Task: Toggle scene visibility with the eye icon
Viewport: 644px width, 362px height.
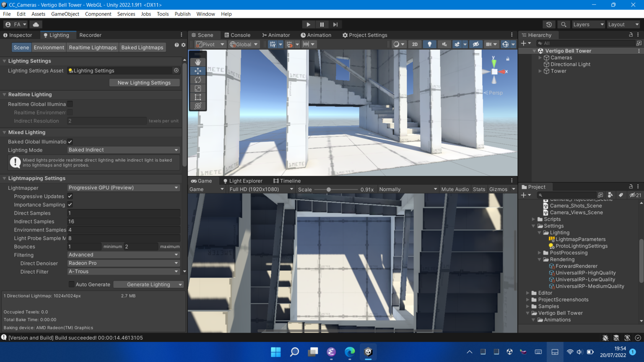Action: point(476,44)
